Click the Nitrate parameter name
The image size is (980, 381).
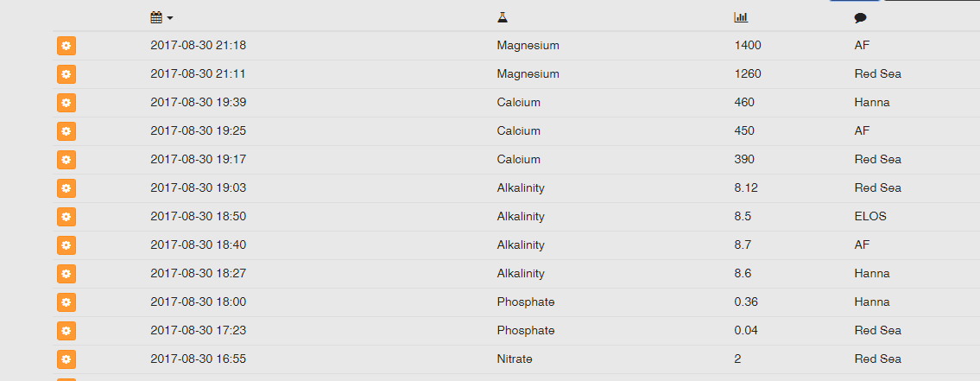click(x=515, y=359)
